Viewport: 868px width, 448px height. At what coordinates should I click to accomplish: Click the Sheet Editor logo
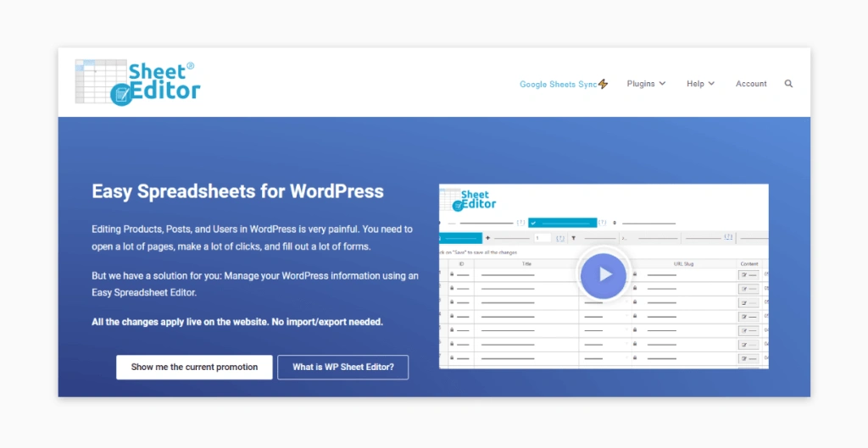[137, 82]
